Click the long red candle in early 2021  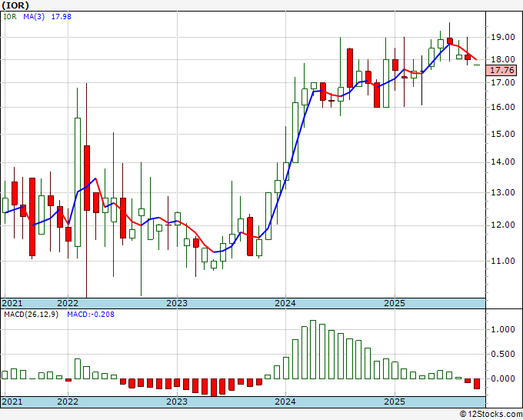coord(32,217)
